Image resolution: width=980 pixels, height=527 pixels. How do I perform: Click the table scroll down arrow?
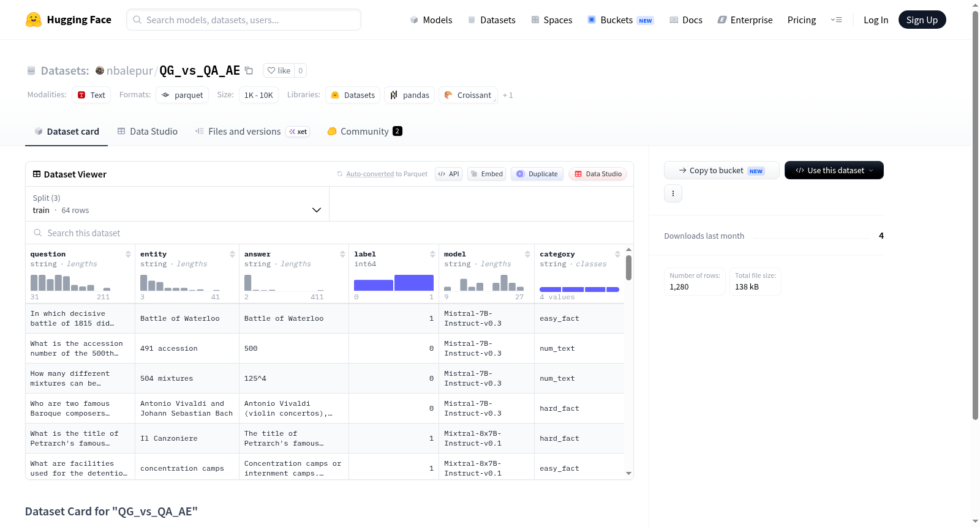pos(628,473)
